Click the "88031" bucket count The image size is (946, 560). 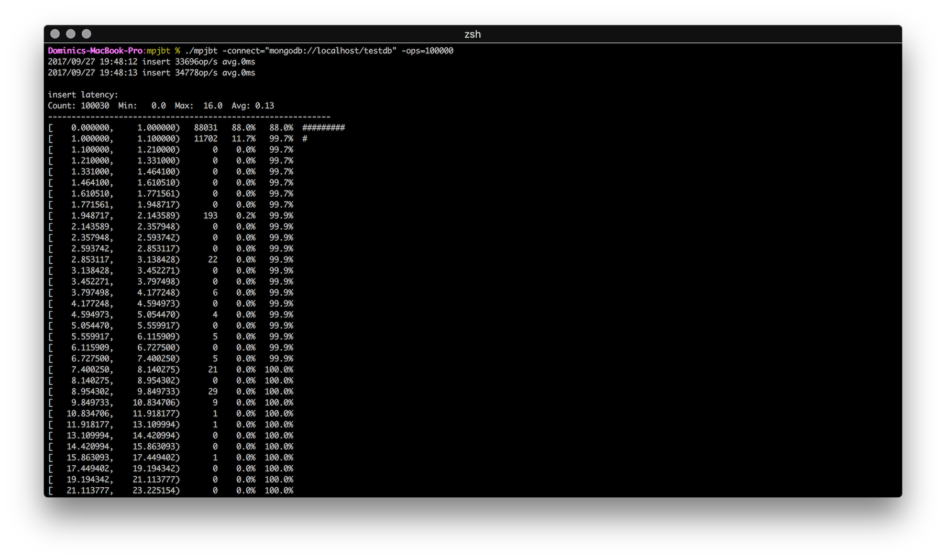click(x=206, y=128)
